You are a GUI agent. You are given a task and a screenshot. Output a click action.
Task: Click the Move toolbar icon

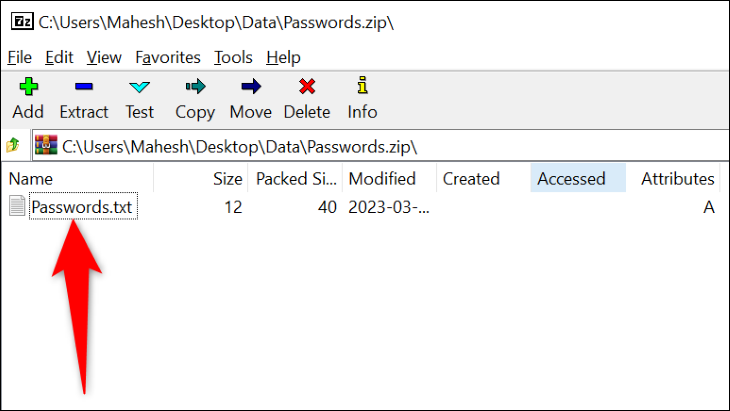[x=251, y=97]
